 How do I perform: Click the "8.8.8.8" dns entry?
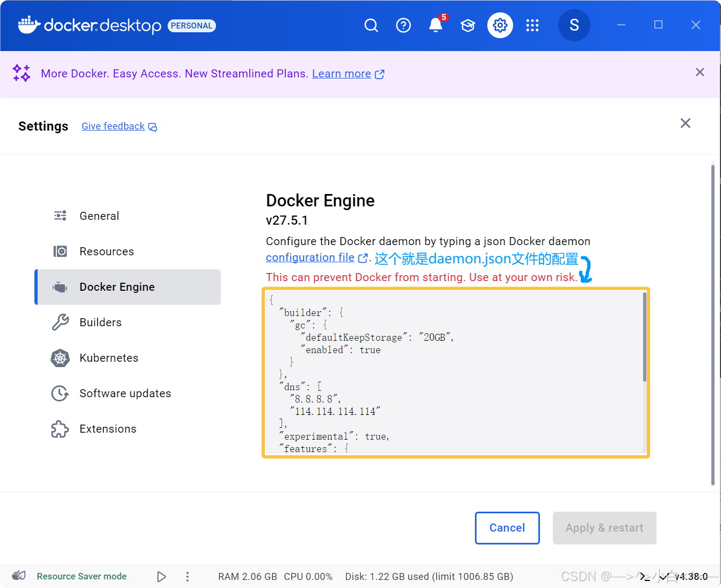(x=315, y=399)
